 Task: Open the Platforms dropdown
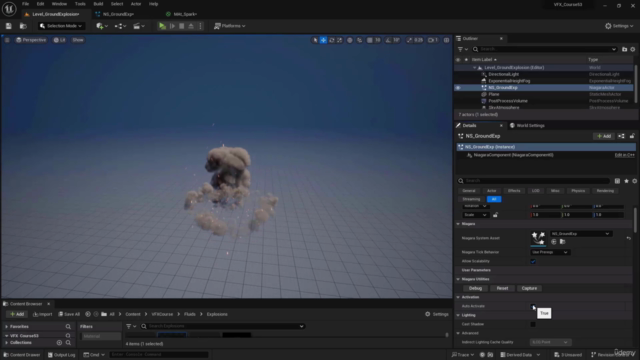pyautogui.click(x=230, y=26)
